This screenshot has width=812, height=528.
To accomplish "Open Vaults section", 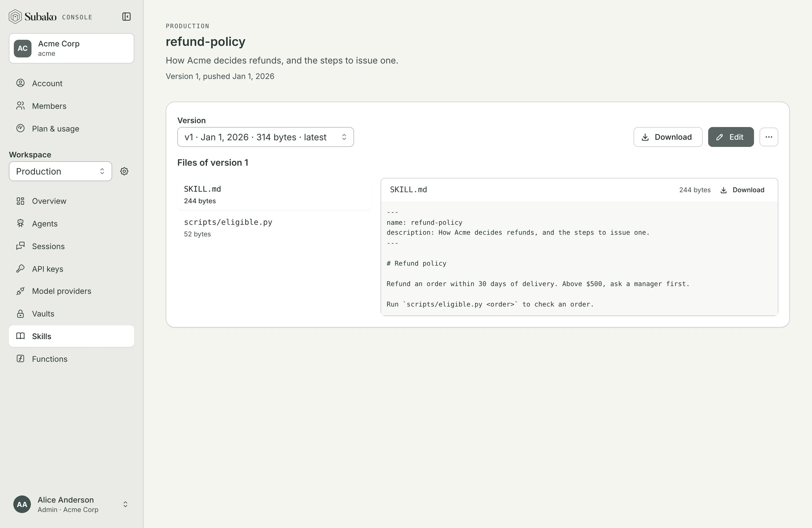I will click(71, 313).
